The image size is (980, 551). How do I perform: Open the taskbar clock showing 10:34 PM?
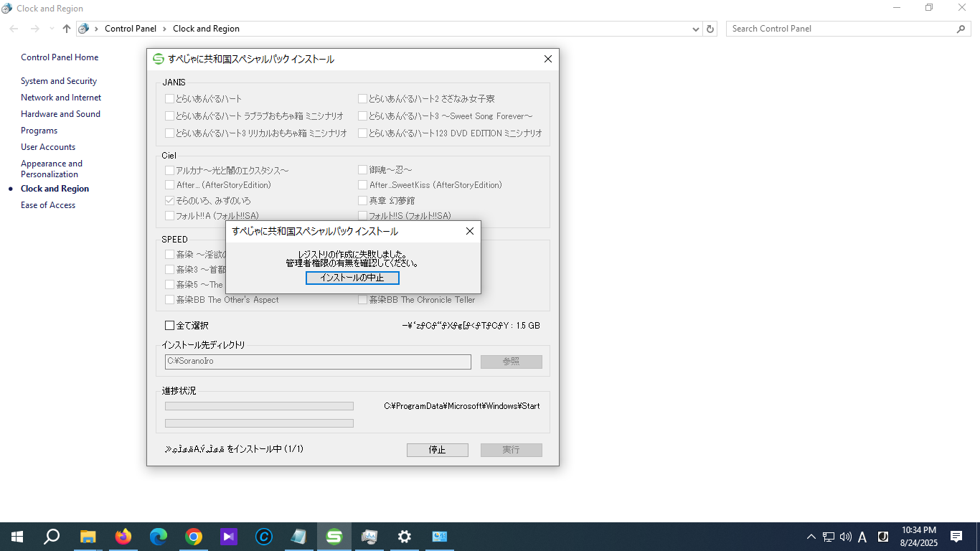tap(918, 537)
